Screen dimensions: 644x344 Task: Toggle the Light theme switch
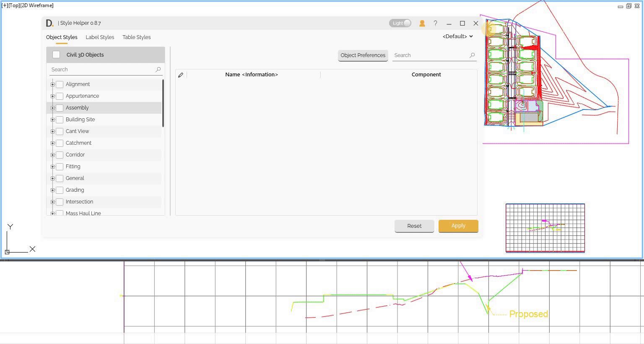pyautogui.click(x=400, y=23)
